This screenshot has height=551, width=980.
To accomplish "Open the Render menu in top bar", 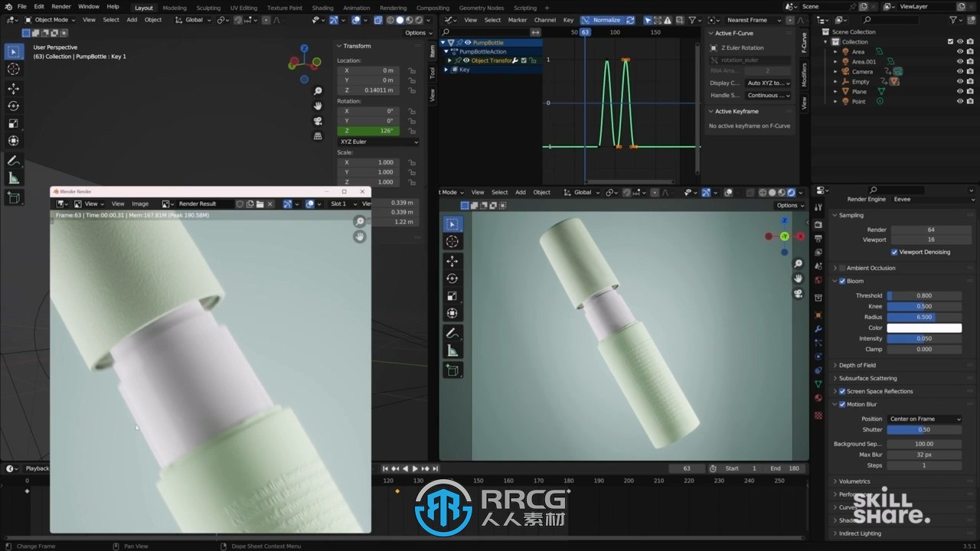I will pyautogui.click(x=61, y=6).
